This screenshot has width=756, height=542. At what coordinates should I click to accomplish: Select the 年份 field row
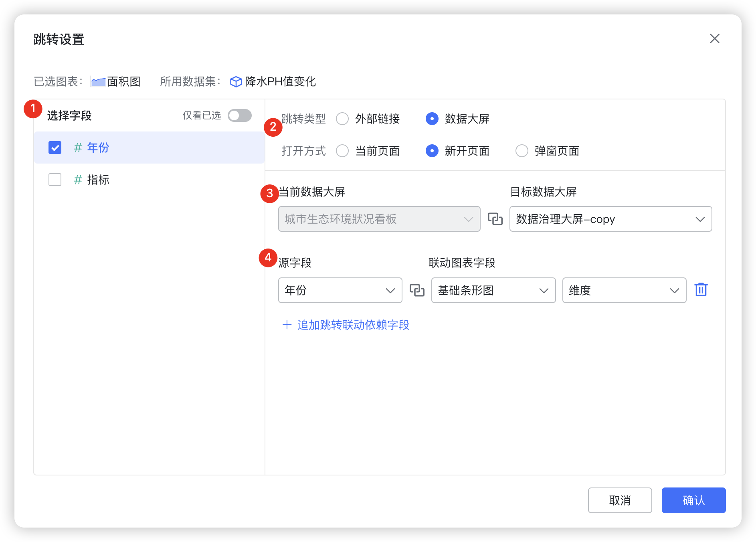point(149,148)
